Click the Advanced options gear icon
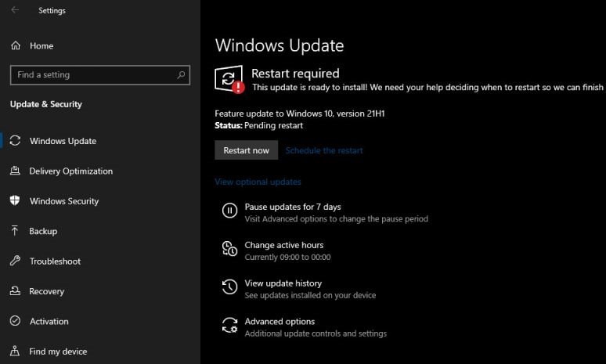The image size is (606, 364). 229,326
